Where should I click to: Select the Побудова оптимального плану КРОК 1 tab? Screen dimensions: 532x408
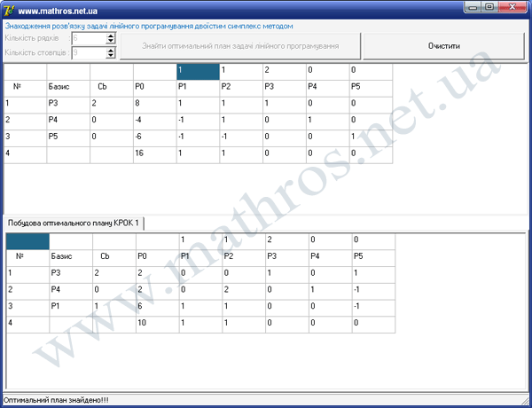tap(74, 223)
